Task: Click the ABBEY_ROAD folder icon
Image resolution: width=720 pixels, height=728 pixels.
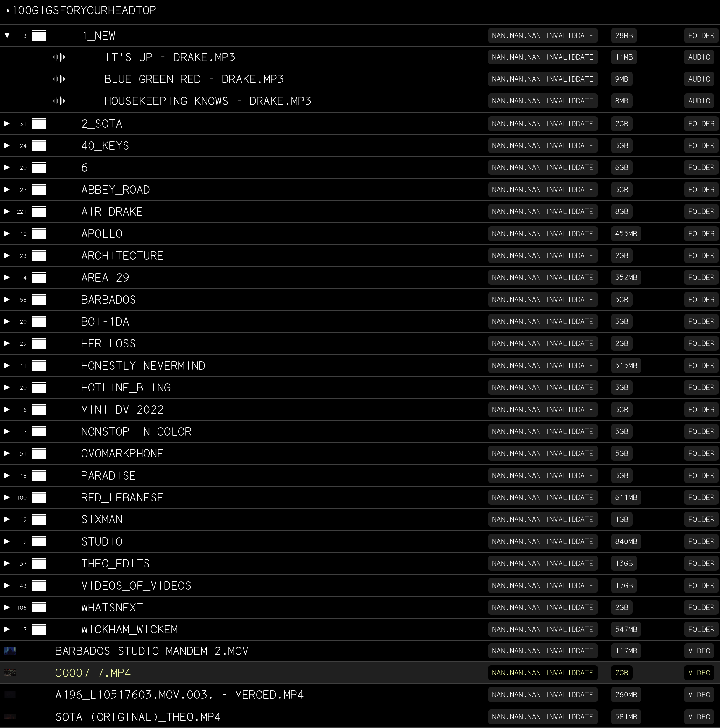Action: tap(39, 190)
